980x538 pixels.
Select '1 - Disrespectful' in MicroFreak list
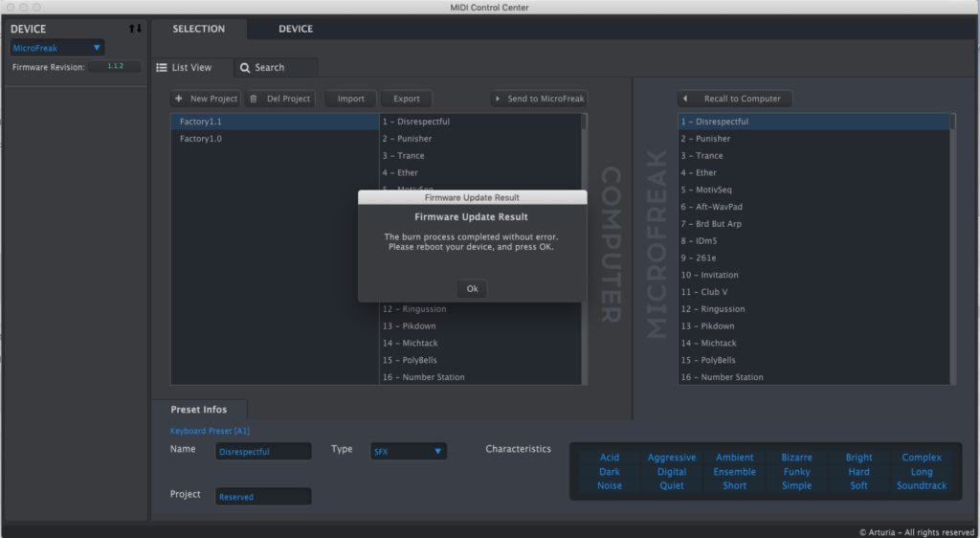click(813, 122)
